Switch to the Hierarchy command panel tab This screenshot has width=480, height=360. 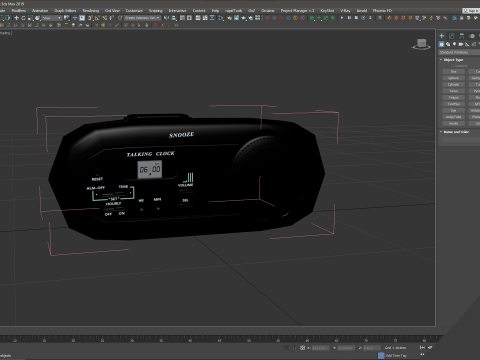click(462, 36)
